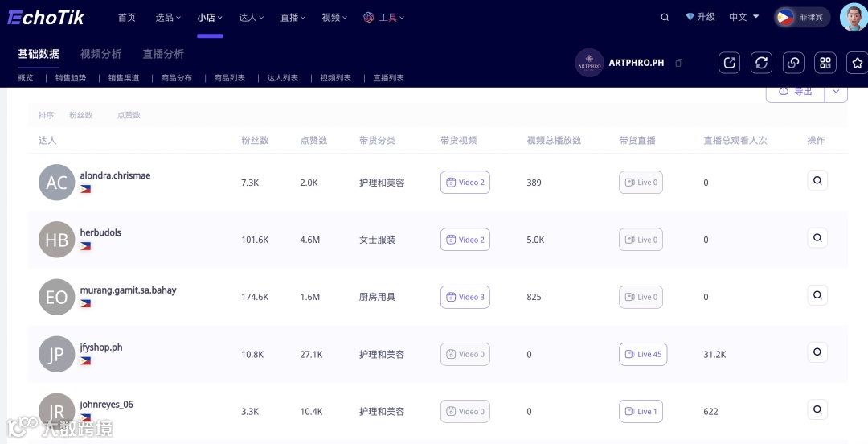Favorite the shop with star icon
Screen dimensions: 868x444
858,63
